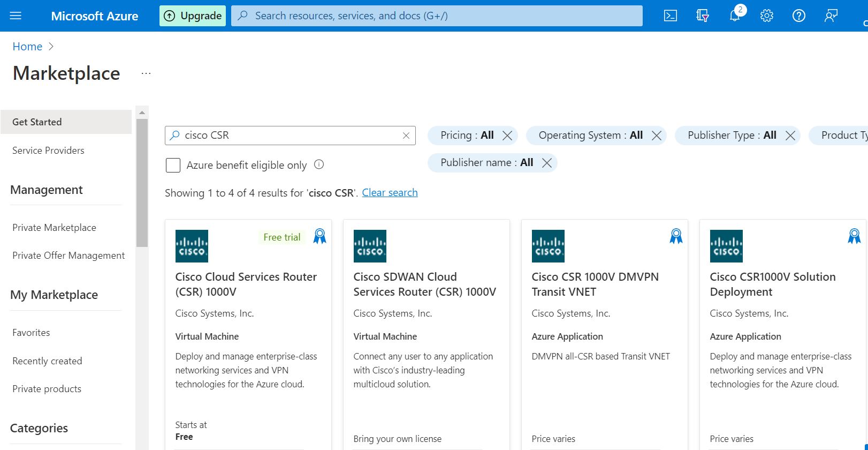Viewport: 868px width, 450px height.
Task: Click 'Starts at Free' pricing text
Action: (191, 431)
